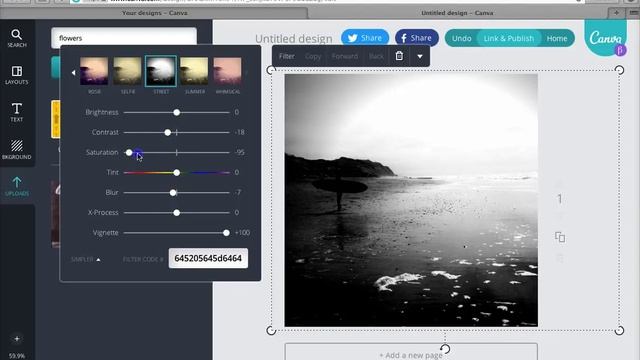Click the Vignette slider handle
The width and height of the screenshot is (640, 360).
click(226, 233)
